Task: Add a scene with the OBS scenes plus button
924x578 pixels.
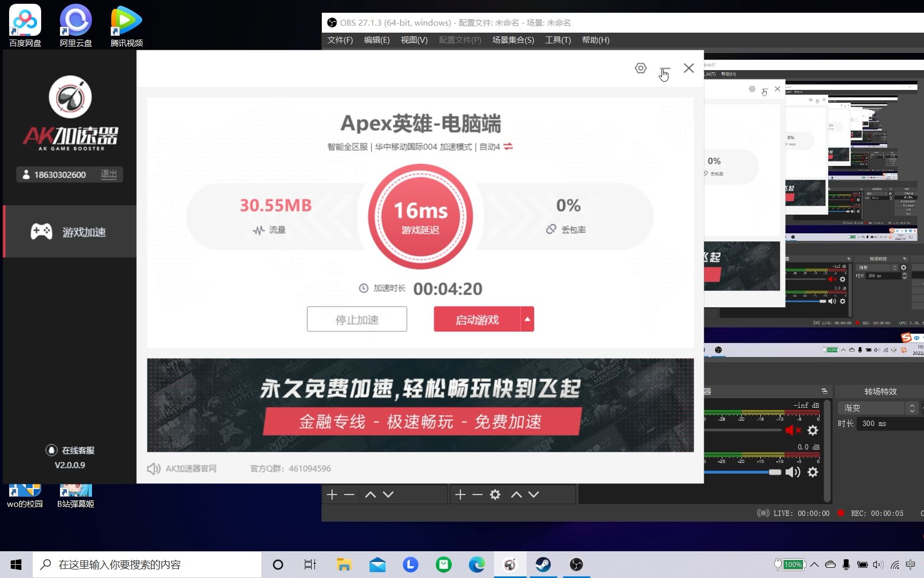Action: point(332,495)
